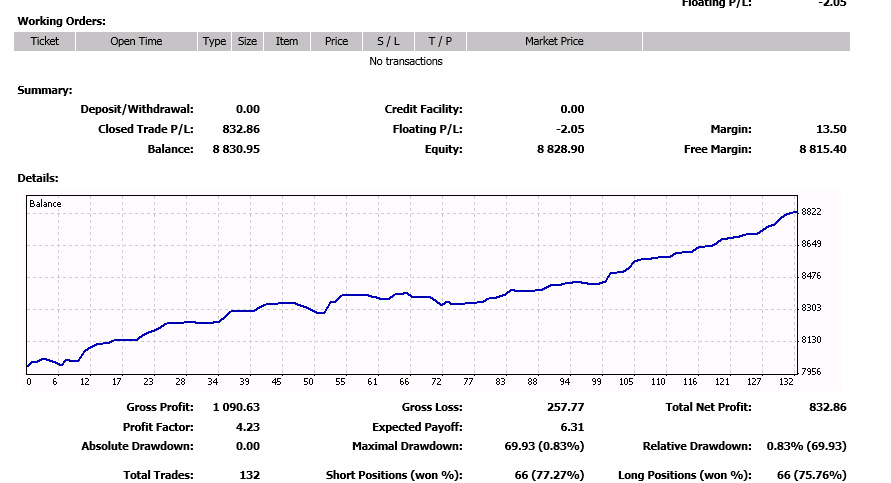Click the Deposit/Withdrawal value 0.00
Image resolution: width=891 pixels, height=483 pixels.
click(248, 109)
